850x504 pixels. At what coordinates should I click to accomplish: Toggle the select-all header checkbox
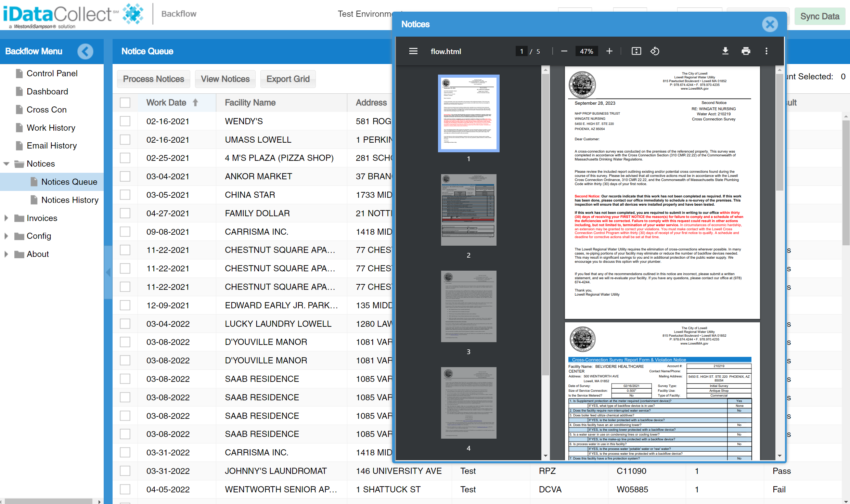click(125, 103)
